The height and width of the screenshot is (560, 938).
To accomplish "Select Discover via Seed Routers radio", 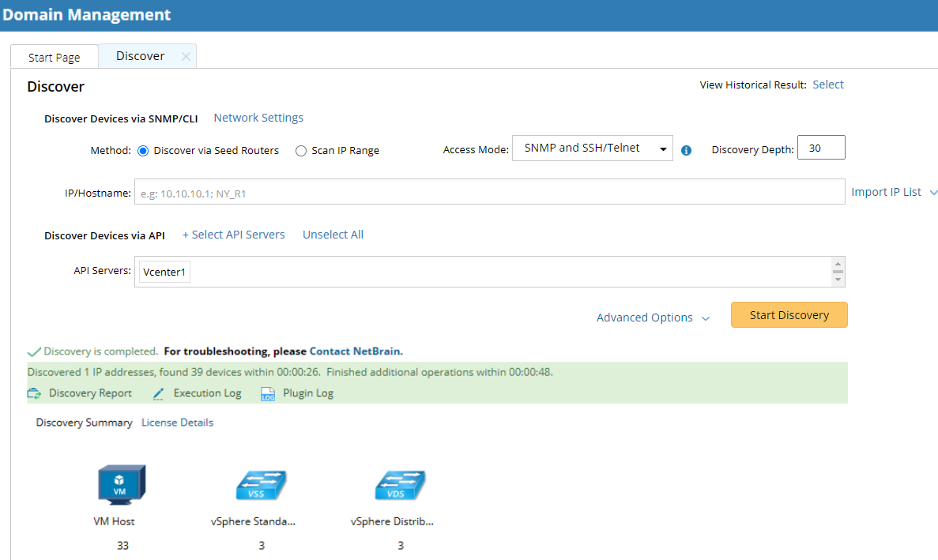I will pos(143,151).
